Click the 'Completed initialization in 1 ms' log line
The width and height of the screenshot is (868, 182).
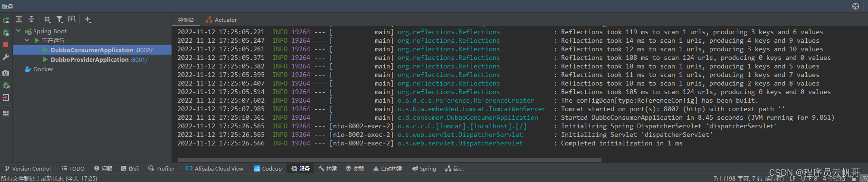(622, 143)
